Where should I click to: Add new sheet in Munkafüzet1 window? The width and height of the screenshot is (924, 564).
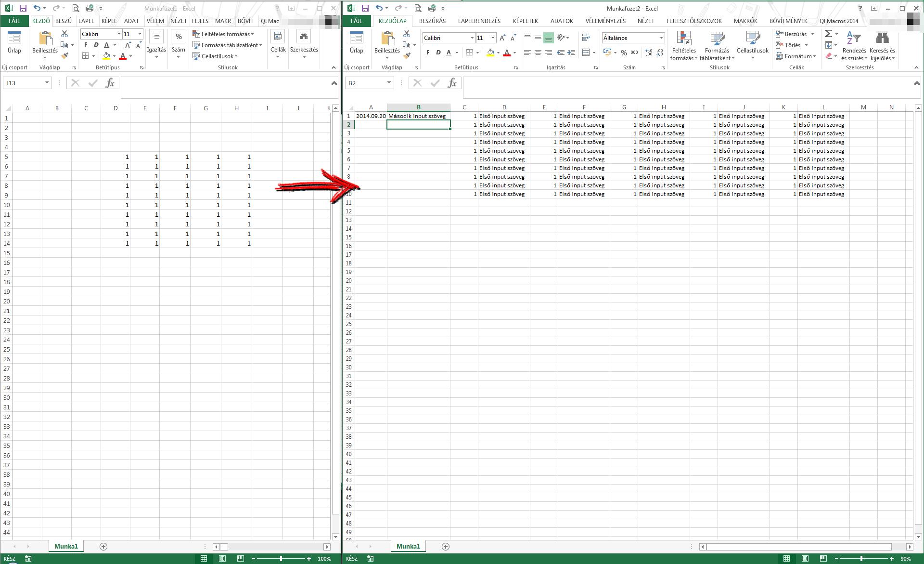[103, 546]
